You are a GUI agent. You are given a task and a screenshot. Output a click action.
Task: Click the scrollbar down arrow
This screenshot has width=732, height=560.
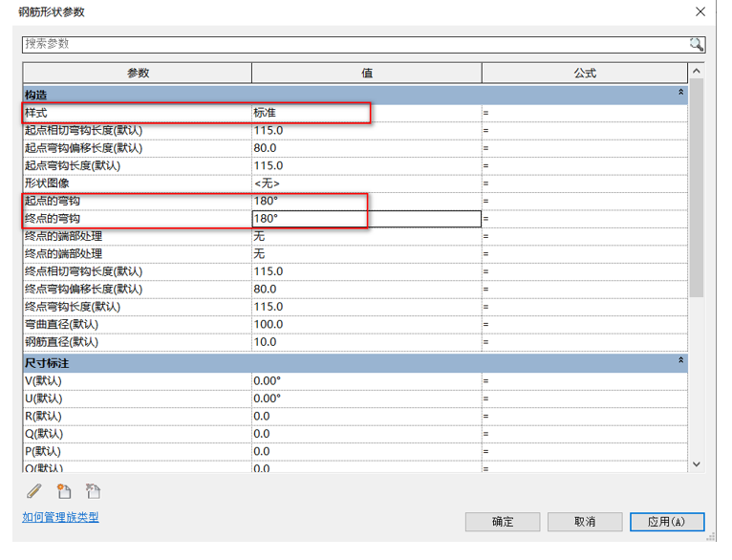pyautogui.click(x=697, y=463)
